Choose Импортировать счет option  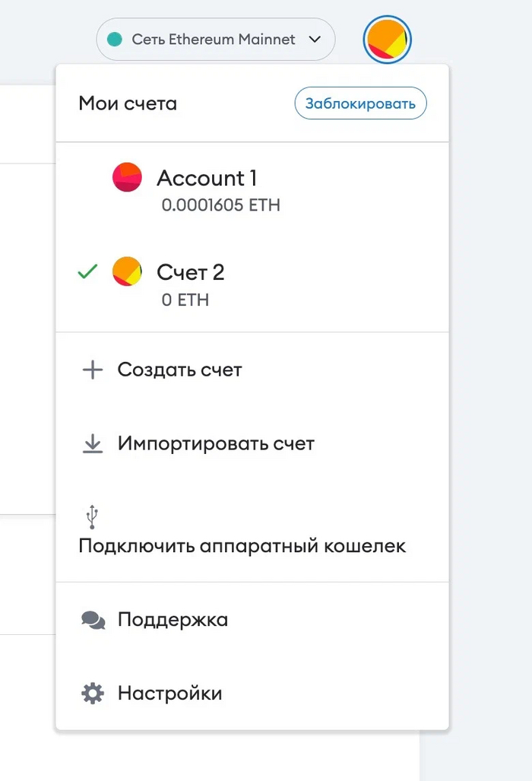[x=216, y=443]
